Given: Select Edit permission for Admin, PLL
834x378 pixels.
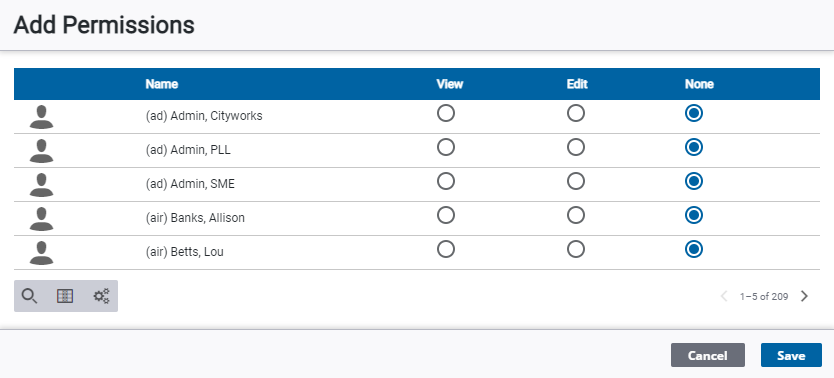Looking at the screenshot, I should pyautogui.click(x=576, y=147).
